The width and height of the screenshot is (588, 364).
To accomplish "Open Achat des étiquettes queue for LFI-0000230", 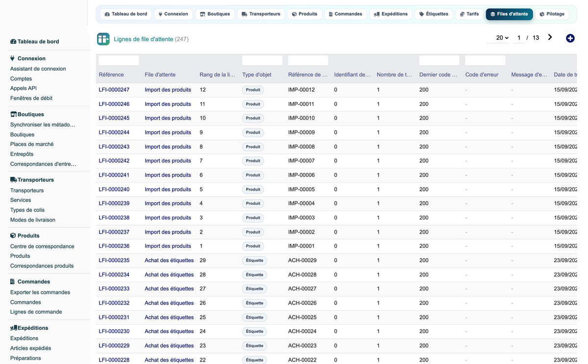I will click(169, 331).
